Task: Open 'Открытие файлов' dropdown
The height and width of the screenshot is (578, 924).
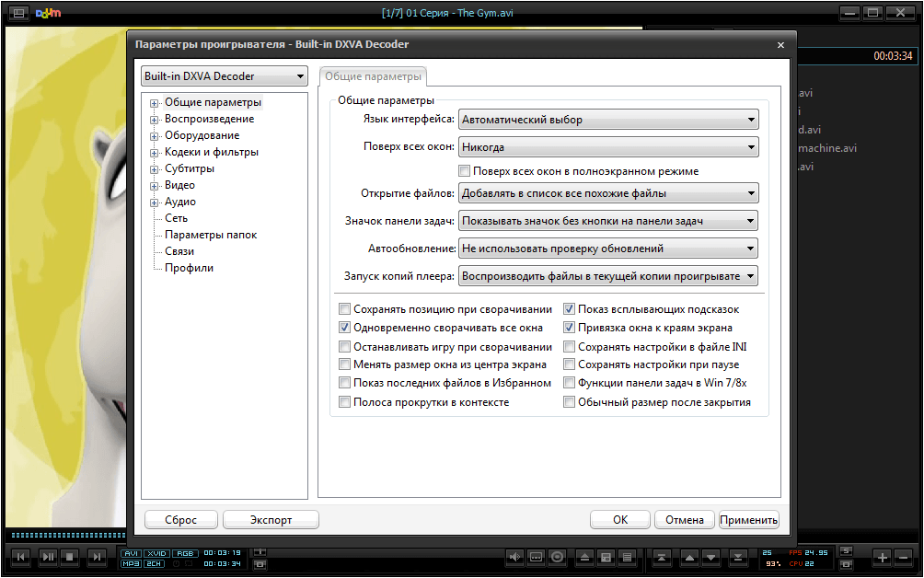Action: pyautogui.click(x=608, y=192)
